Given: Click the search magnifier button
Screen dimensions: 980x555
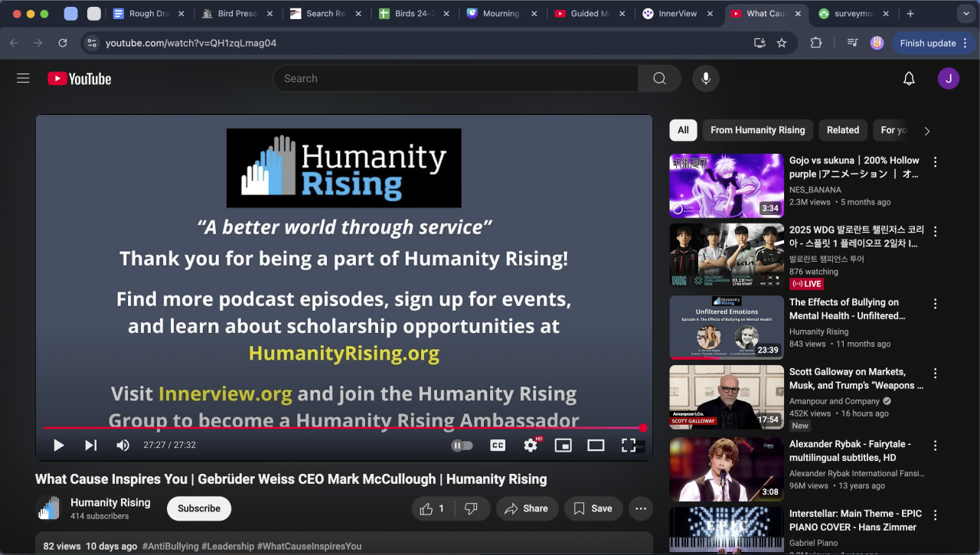Looking at the screenshot, I should (659, 78).
